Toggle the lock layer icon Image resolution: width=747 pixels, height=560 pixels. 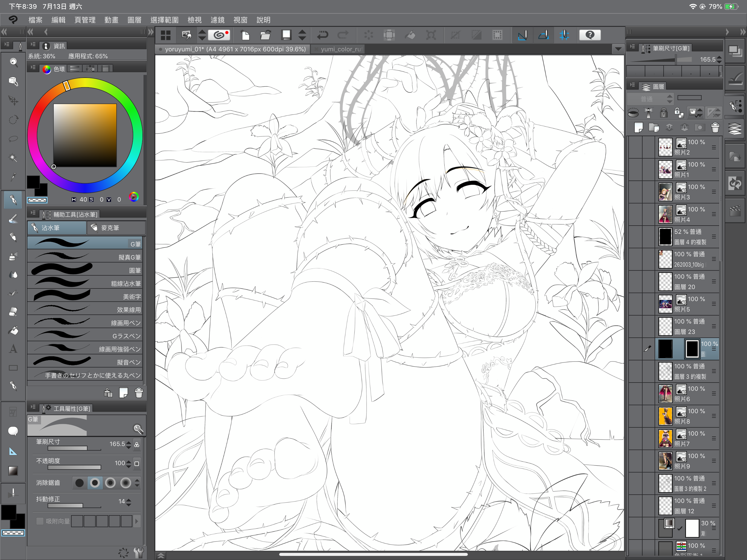pos(664,112)
